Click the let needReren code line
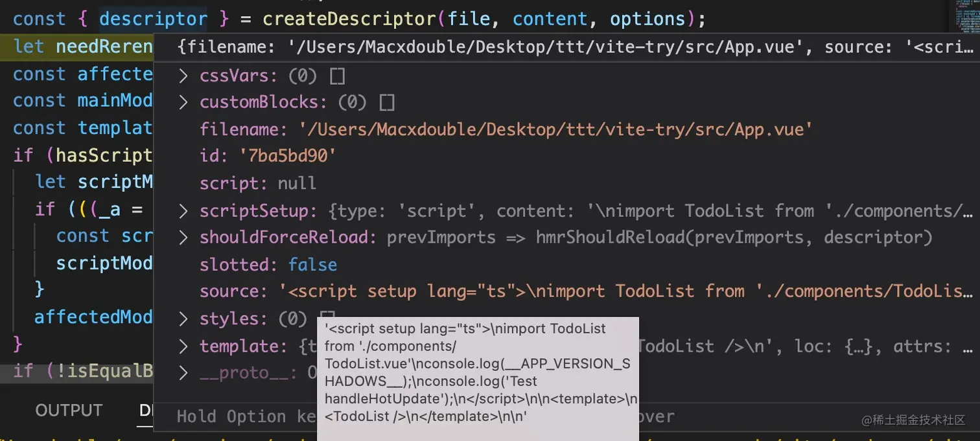 pos(82,47)
